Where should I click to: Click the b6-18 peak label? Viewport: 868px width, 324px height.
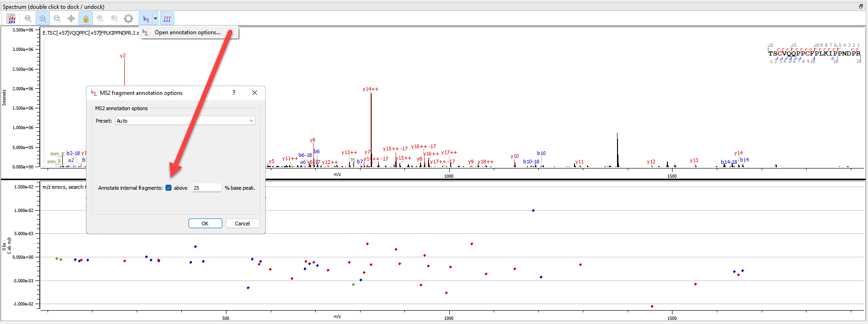(x=305, y=155)
